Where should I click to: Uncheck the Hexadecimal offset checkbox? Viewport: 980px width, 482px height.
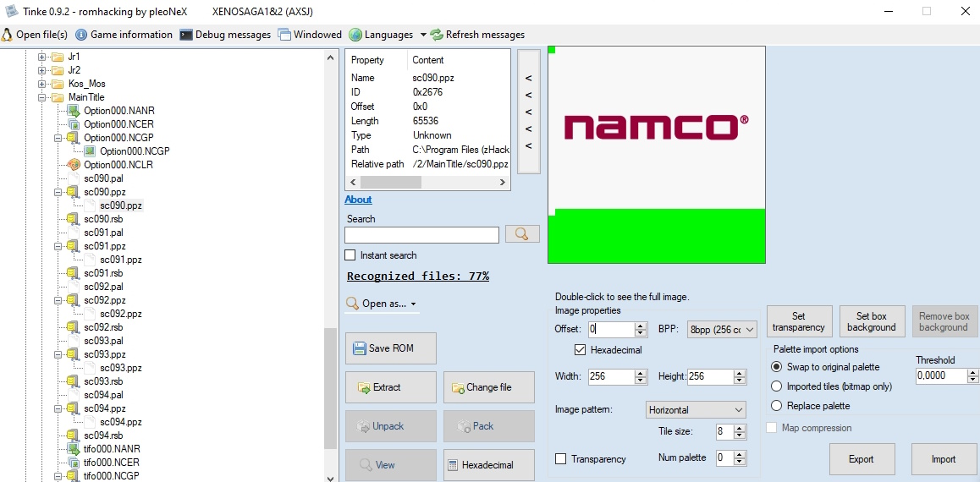point(580,349)
